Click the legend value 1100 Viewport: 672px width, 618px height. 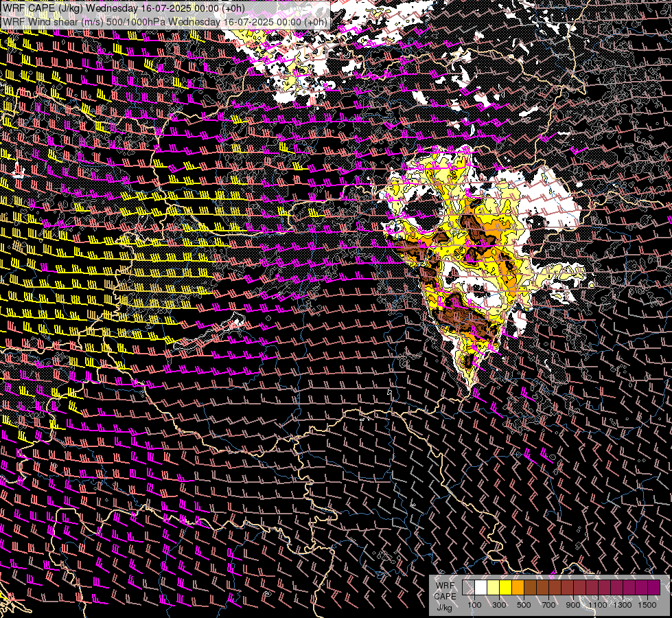click(597, 605)
